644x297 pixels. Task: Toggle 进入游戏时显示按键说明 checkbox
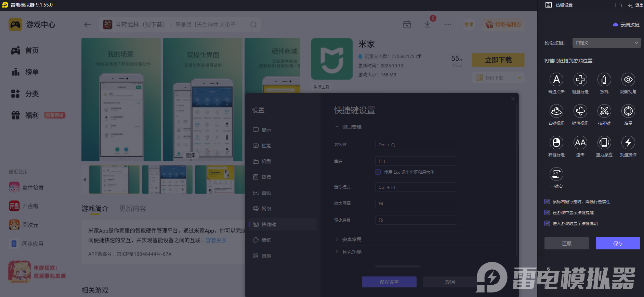[x=547, y=223]
